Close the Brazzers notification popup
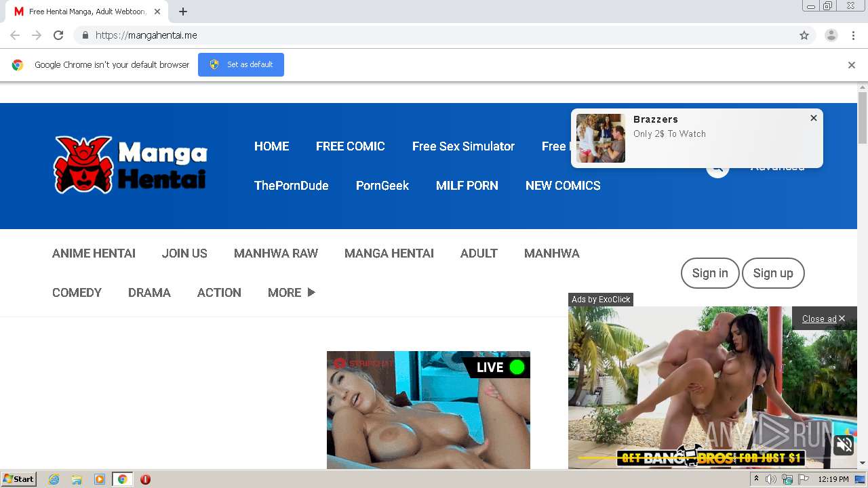Screen dimensions: 868x488 (x=814, y=118)
